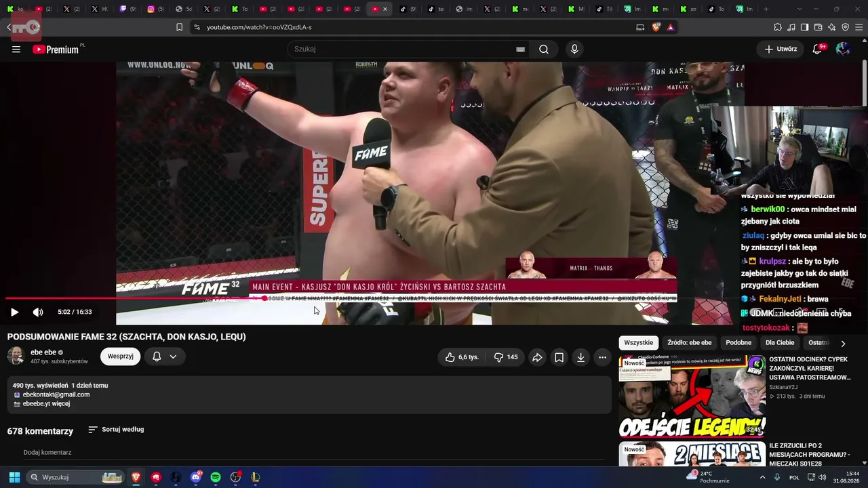The width and height of the screenshot is (868, 488).
Task: Open the Sortuj według comments sort menu
Action: tap(116, 430)
